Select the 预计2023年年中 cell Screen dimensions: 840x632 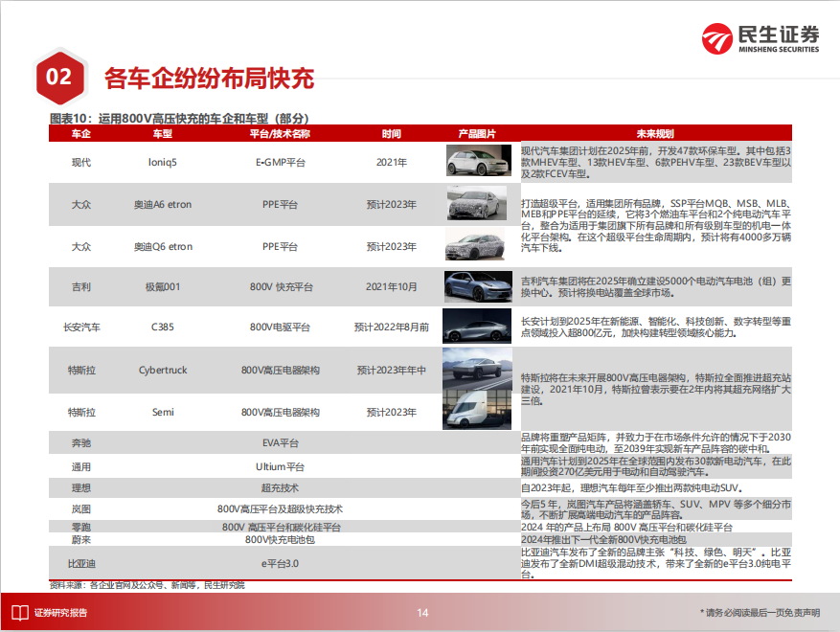391,370
